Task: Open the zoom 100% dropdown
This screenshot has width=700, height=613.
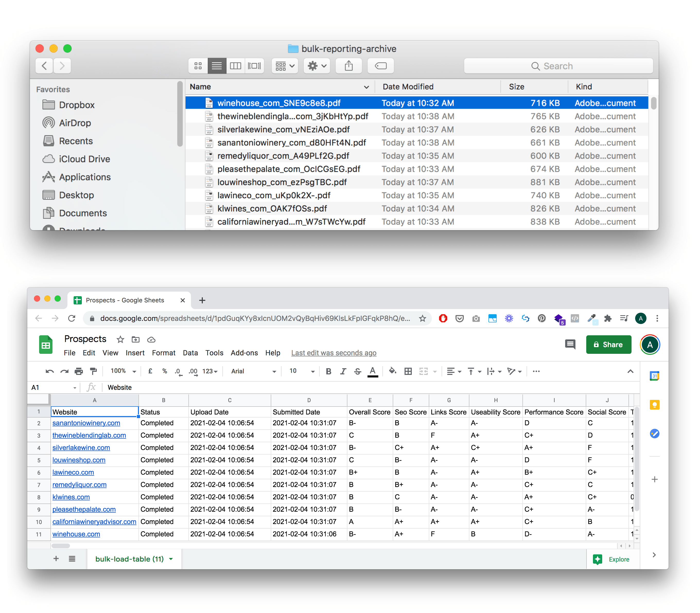Action: tap(123, 371)
